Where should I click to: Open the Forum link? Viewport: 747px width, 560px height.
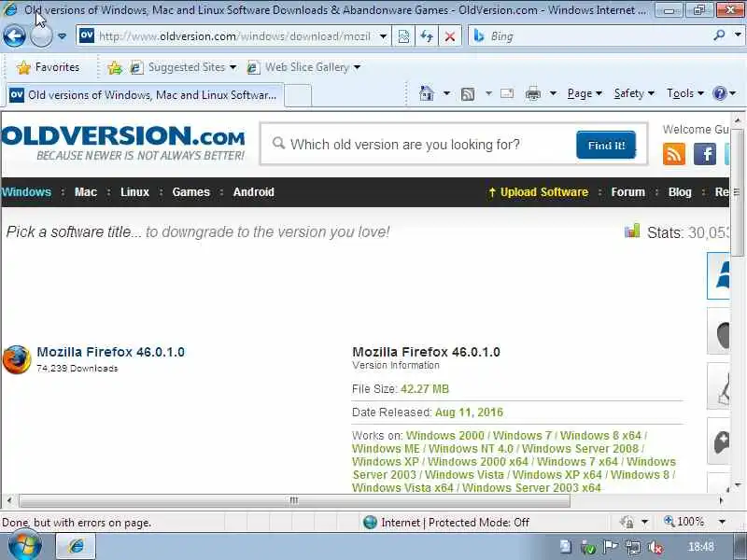click(627, 192)
